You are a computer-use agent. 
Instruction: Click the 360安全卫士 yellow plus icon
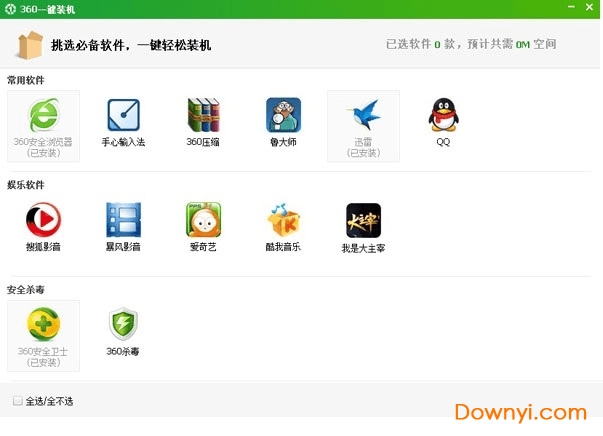(x=43, y=324)
